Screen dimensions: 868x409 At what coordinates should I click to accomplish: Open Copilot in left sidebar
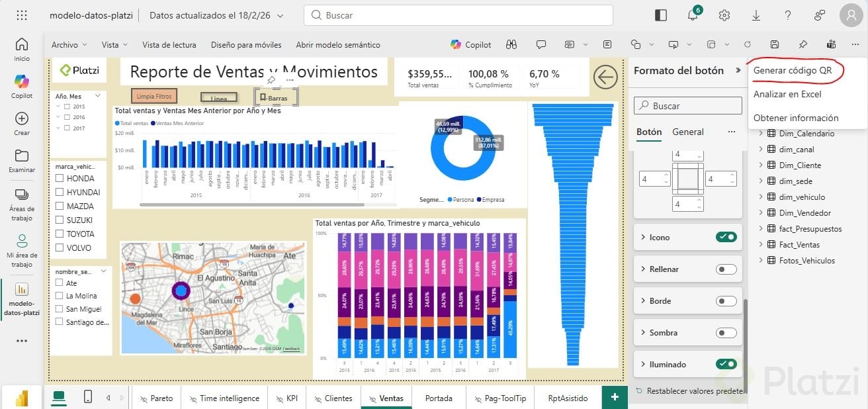click(22, 87)
